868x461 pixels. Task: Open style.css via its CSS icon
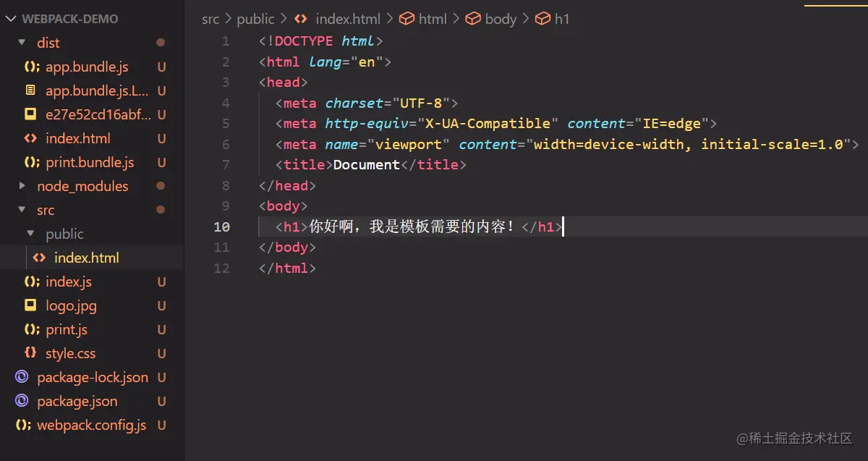click(30, 353)
